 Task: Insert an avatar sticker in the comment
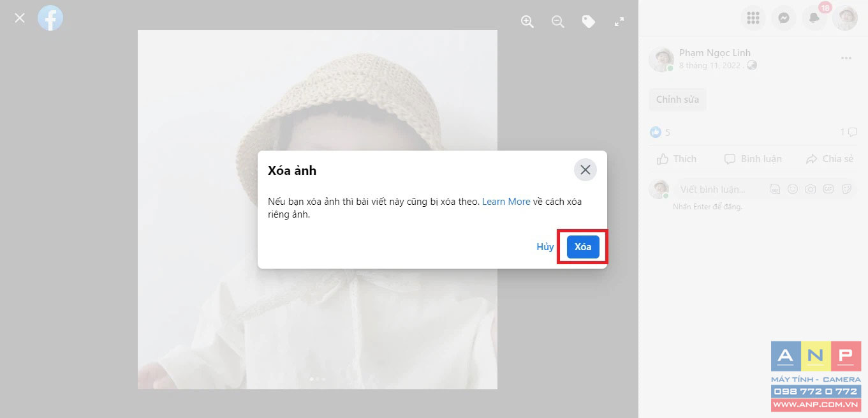tap(775, 189)
